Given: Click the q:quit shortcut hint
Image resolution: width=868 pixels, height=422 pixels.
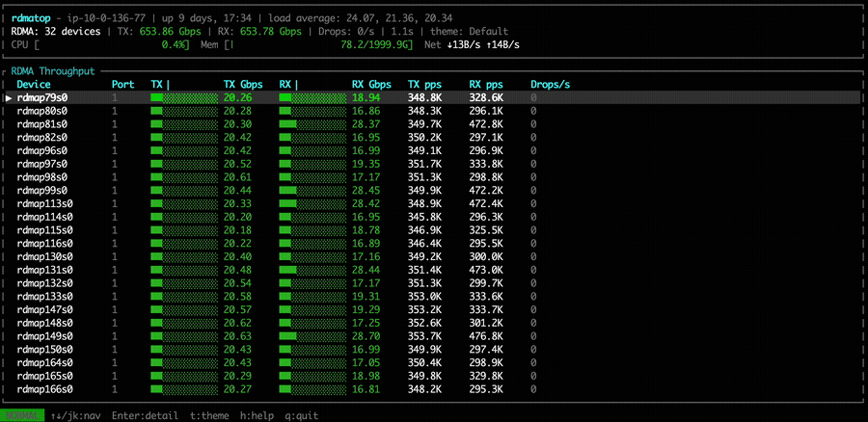Looking at the screenshot, I should 302,416.
